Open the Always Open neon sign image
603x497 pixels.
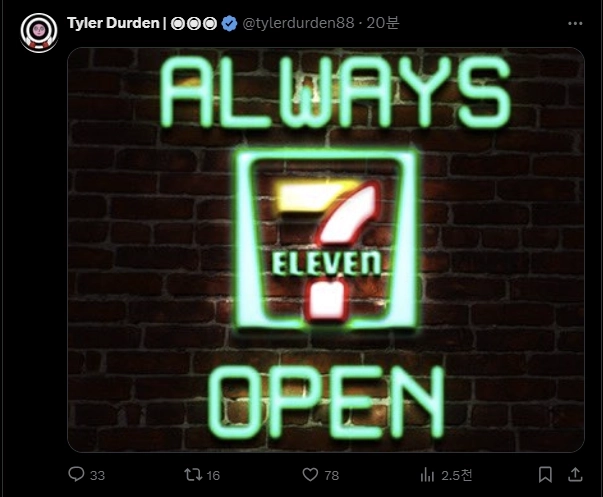[326, 250]
